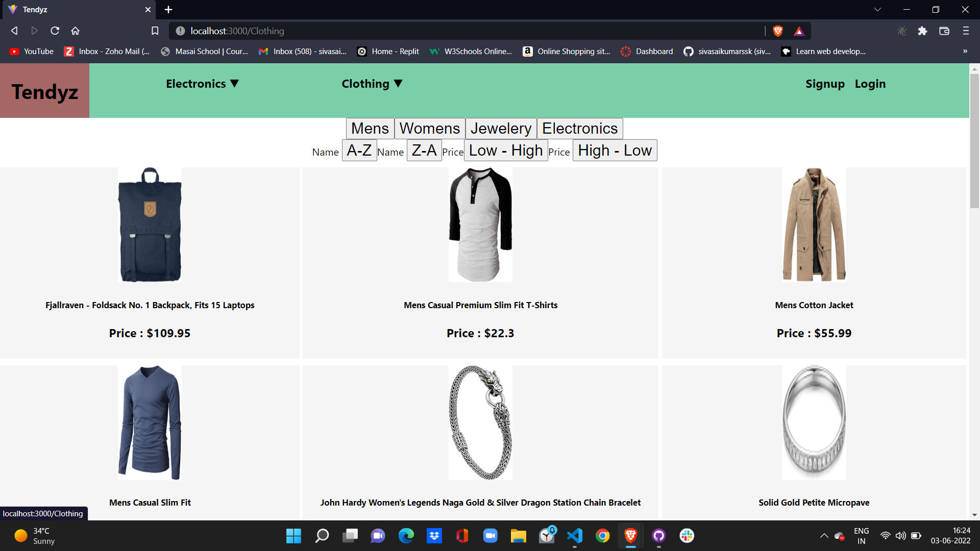Click the Brave Shields lion icon
This screenshot has height=551, width=980.
(778, 31)
